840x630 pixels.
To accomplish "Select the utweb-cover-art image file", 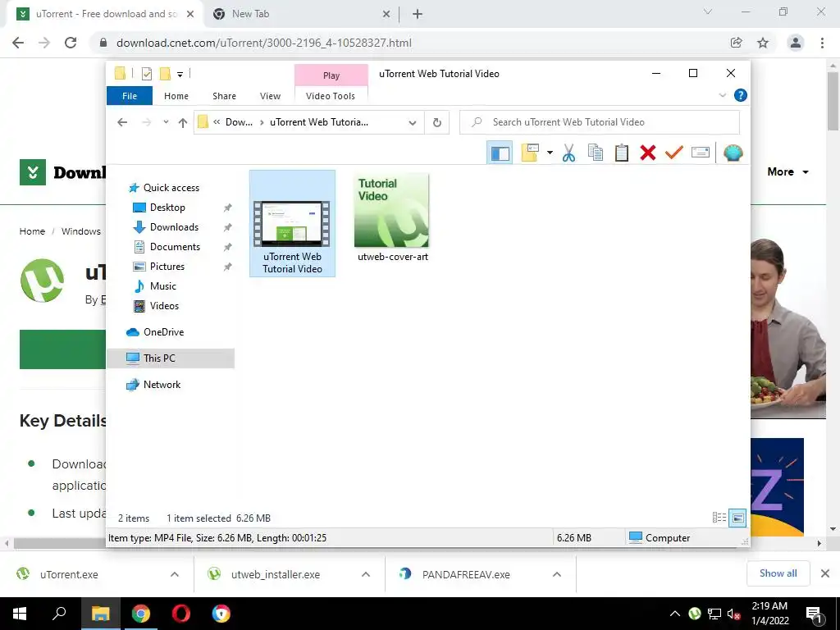I will 392,217.
